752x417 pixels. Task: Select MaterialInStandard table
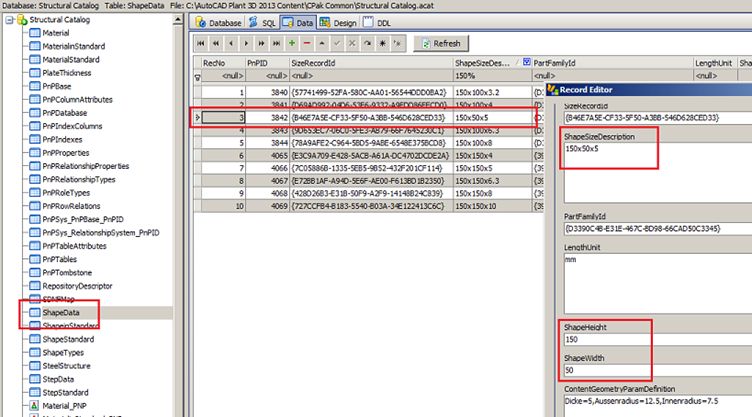[73, 47]
